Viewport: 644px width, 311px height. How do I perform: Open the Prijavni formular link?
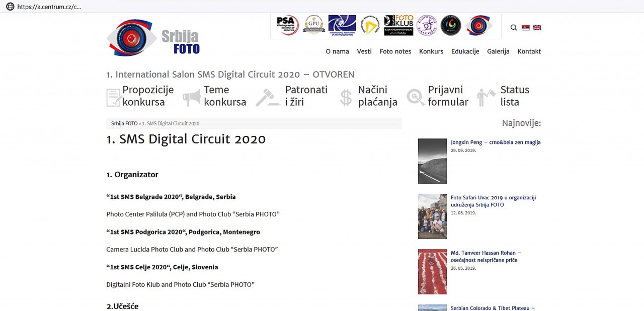click(448, 96)
